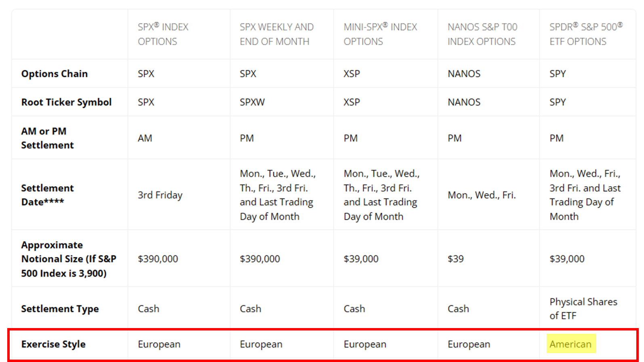Click "NANOS" in the Options Chain row
Viewport: 644px width, 362px height.
pyautogui.click(x=464, y=74)
